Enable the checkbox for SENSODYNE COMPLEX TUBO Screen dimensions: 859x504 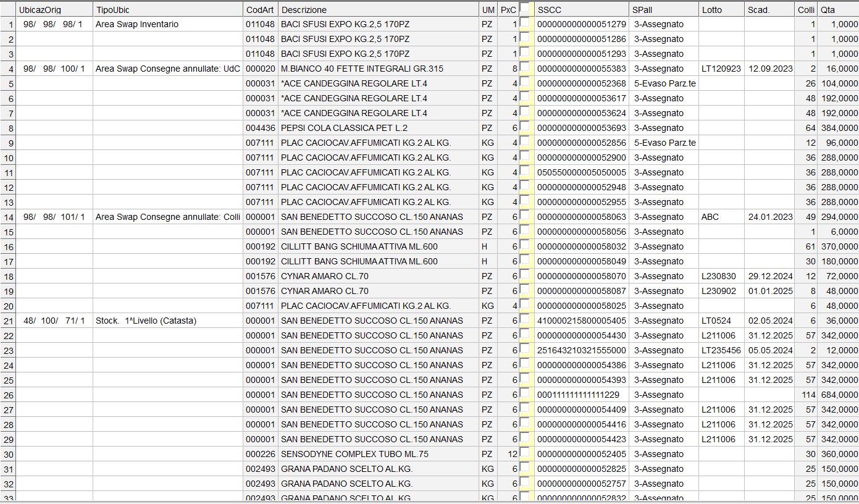[x=525, y=453]
